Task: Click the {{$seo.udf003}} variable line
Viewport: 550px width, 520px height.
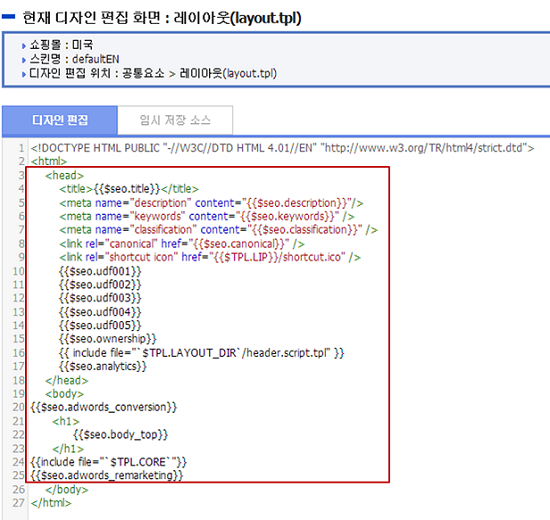Action: pos(100,298)
